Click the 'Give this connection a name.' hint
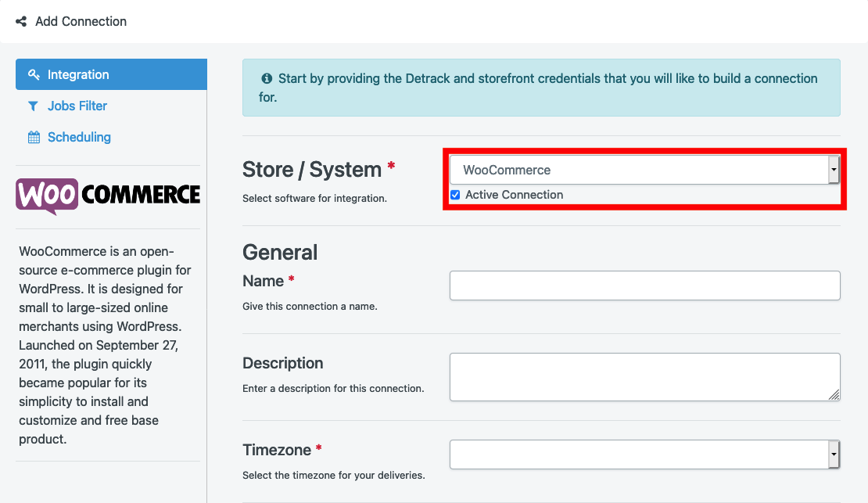868x503 pixels. pyautogui.click(x=310, y=307)
